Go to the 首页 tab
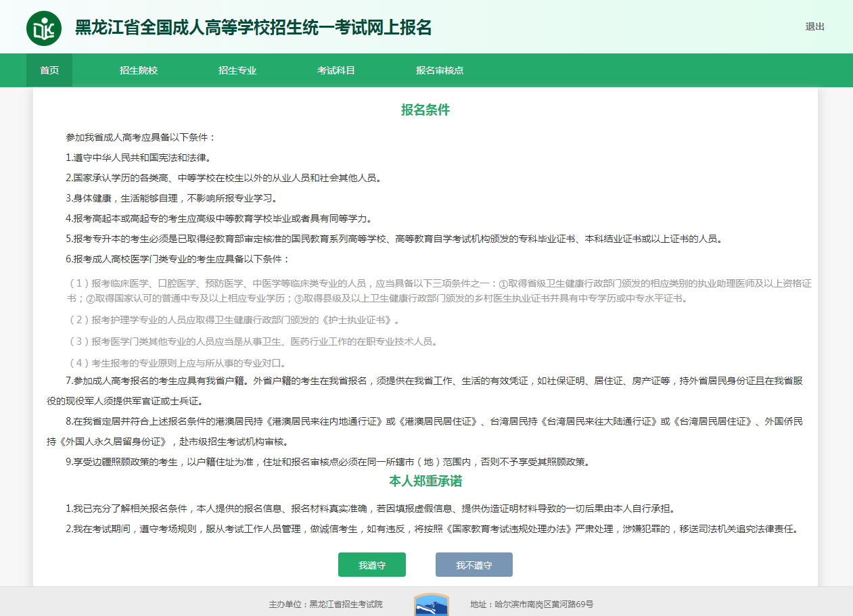This screenshot has height=616, width=853. click(49, 70)
